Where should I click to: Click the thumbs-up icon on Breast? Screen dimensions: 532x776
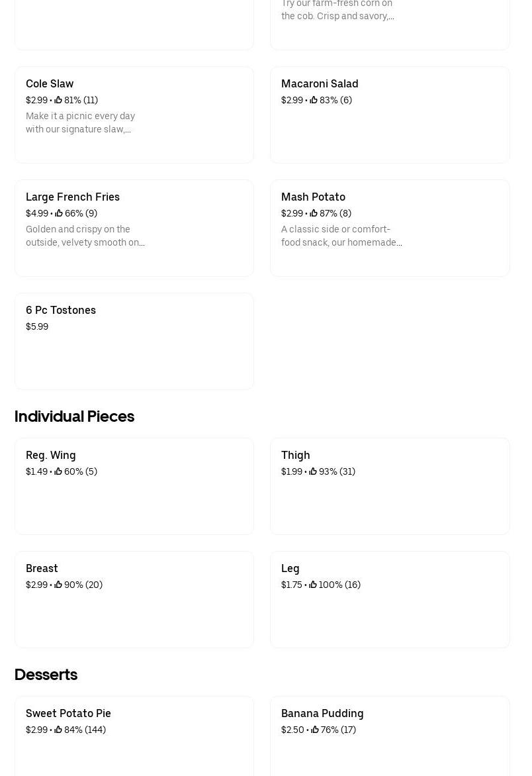58,585
